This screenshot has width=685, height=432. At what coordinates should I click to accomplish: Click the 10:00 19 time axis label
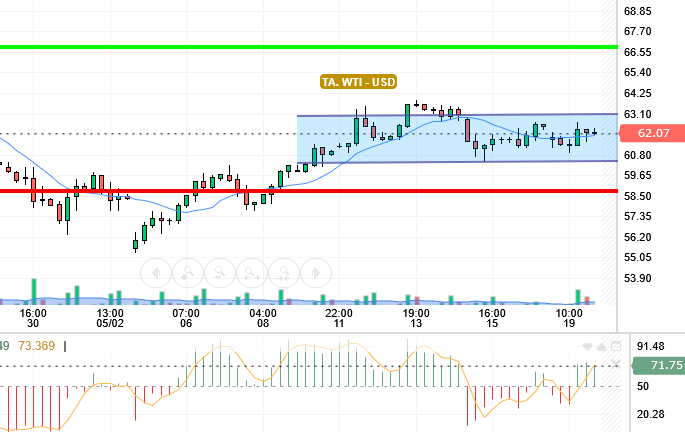pos(569,318)
